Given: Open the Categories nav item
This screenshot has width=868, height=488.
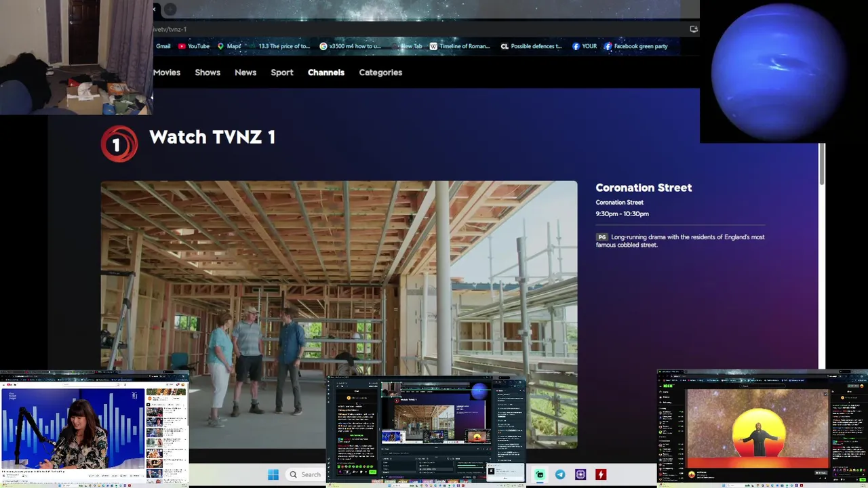Looking at the screenshot, I should point(380,73).
